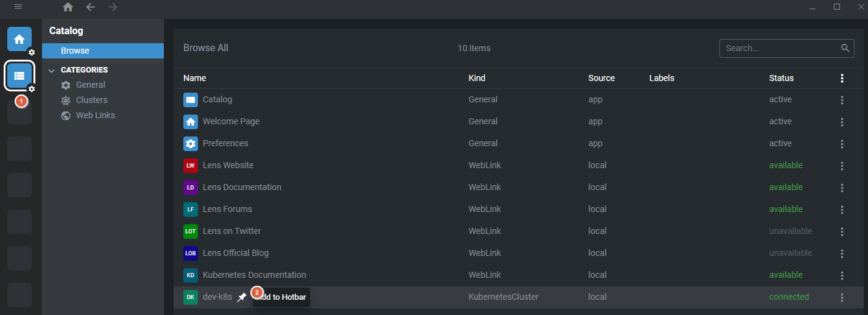Image resolution: width=868 pixels, height=315 pixels.
Task: Go back with the left arrow icon
Action: (x=90, y=7)
